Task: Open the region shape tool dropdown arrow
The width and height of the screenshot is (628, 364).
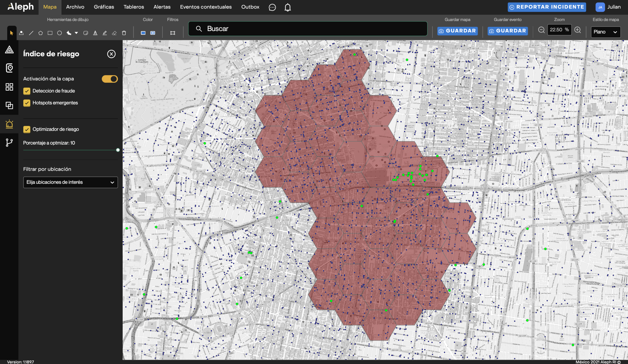Action: click(x=76, y=33)
